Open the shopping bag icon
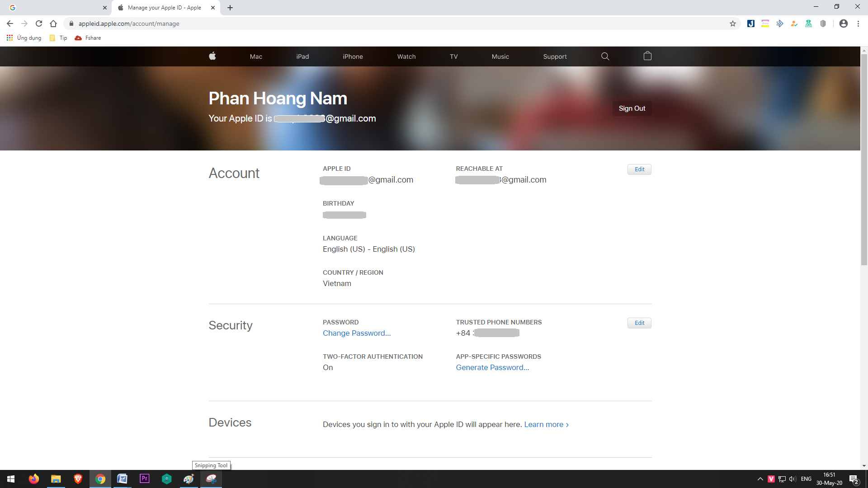Viewport: 868px width, 488px height. tap(647, 56)
